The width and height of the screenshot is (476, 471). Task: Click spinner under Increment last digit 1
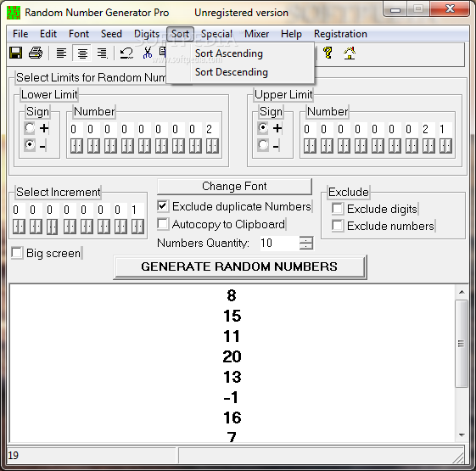click(x=137, y=227)
